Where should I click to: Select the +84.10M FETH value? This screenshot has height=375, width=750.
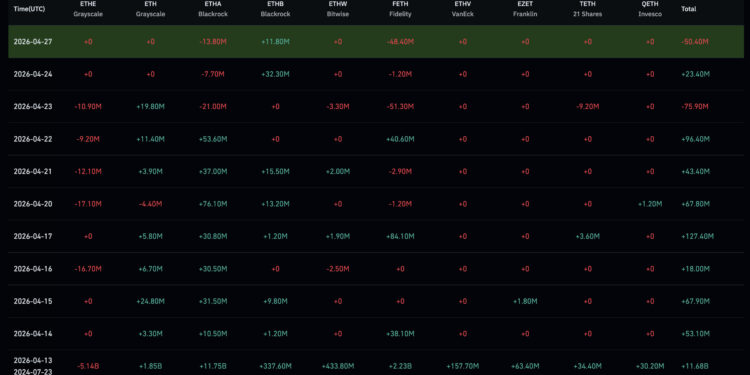click(x=400, y=236)
